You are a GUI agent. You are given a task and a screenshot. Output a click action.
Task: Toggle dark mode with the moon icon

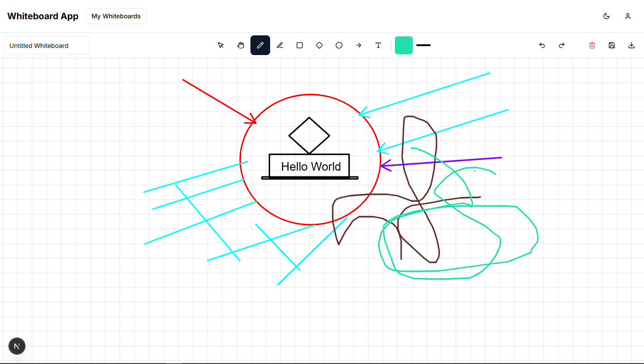pos(606,16)
